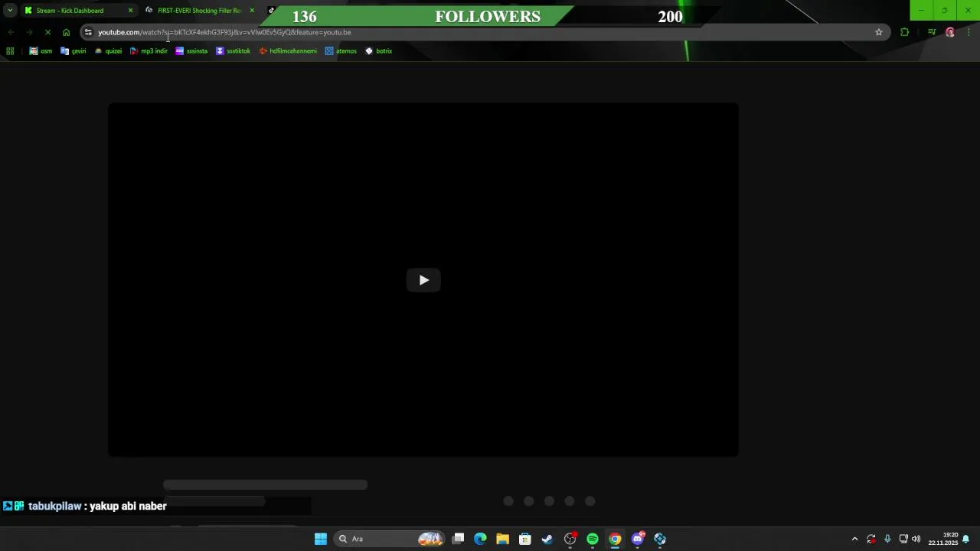The height and width of the screenshot is (551, 980).
Task: Open Task View on the taskbar
Action: tap(458, 539)
